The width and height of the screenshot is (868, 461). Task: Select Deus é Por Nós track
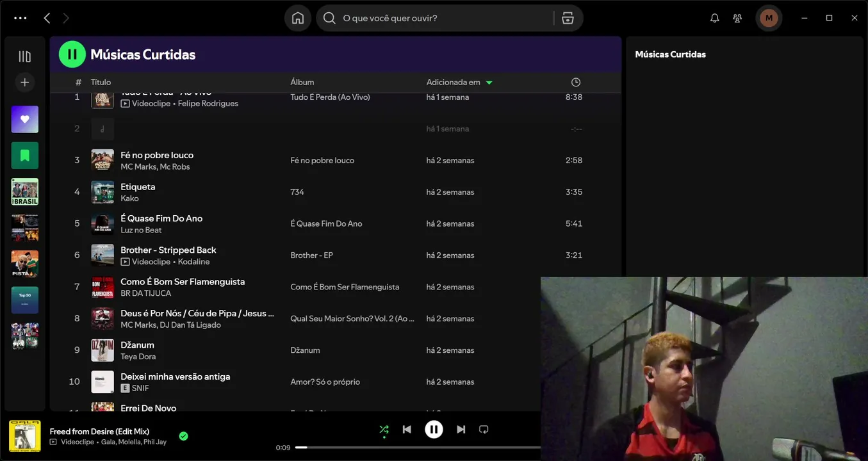pyautogui.click(x=197, y=313)
